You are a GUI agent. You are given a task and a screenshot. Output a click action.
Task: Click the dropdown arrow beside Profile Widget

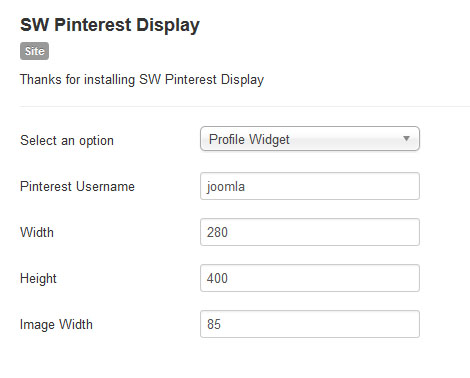pos(406,138)
